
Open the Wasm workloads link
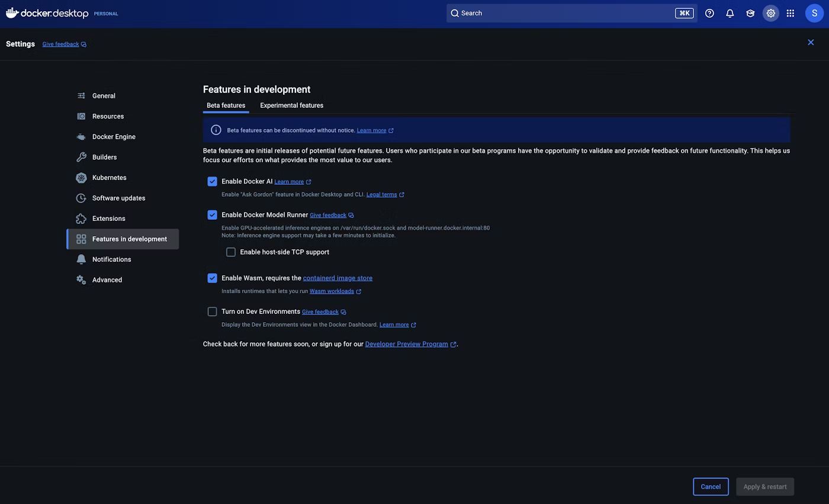pyautogui.click(x=332, y=291)
